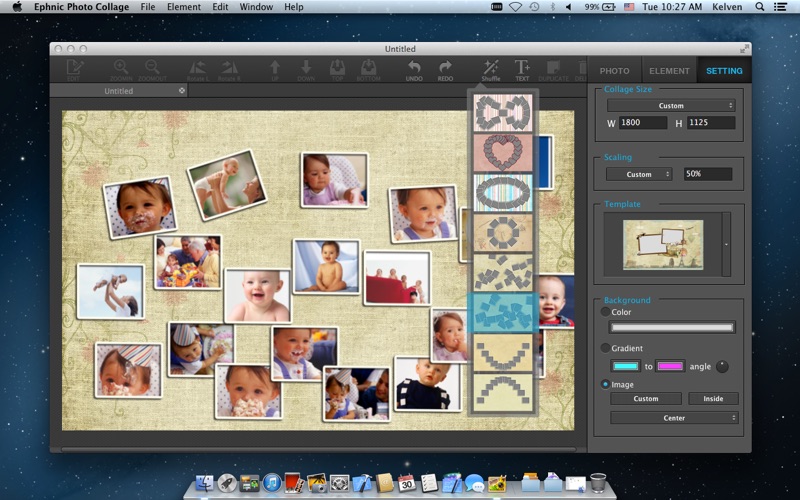Choose the small ring shuffle layout
Screen dimensions: 800x500
(503, 232)
